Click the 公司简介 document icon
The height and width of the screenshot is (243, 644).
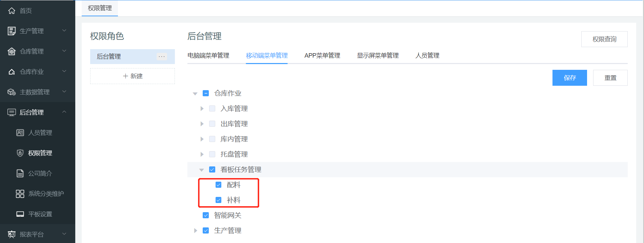click(x=20, y=174)
